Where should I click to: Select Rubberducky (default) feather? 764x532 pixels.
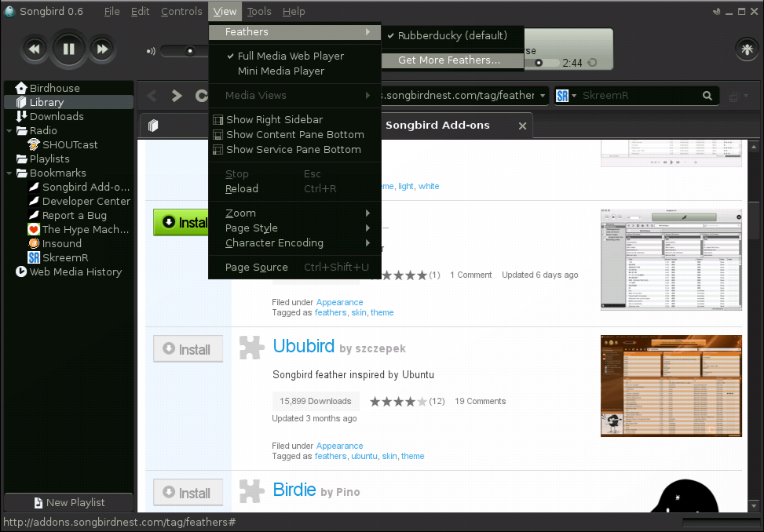(x=452, y=35)
